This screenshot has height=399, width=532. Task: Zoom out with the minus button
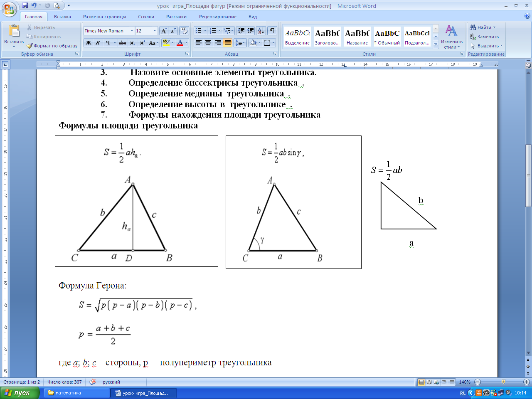click(478, 382)
